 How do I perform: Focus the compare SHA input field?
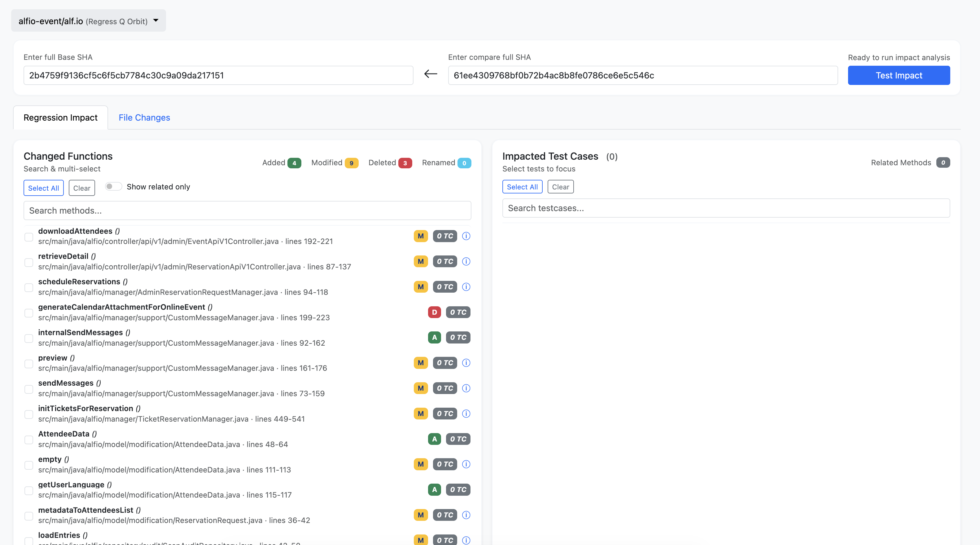(643, 75)
